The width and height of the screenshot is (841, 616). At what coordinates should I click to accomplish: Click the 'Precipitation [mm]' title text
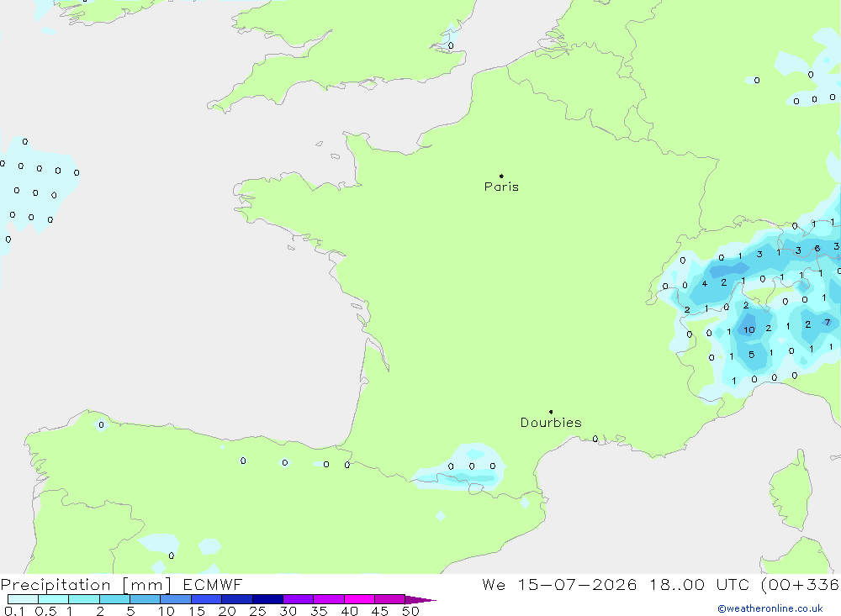(86, 585)
